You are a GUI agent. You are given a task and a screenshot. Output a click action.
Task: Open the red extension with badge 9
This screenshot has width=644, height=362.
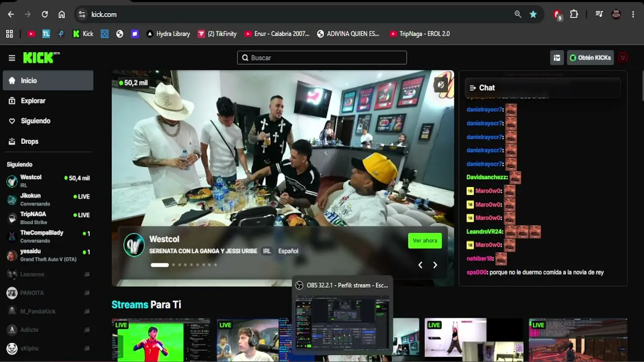557,15
